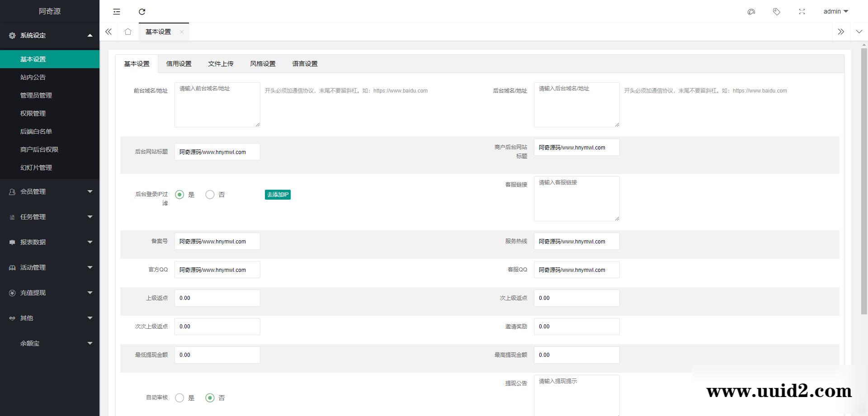Click the tag note icon
This screenshot has width=868, height=416.
point(777,12)
